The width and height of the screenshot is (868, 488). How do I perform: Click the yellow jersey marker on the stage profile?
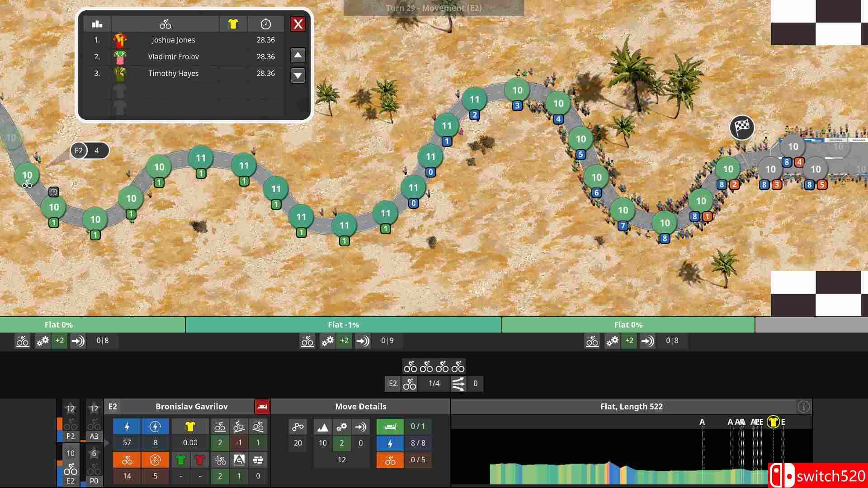coord(773,422)
